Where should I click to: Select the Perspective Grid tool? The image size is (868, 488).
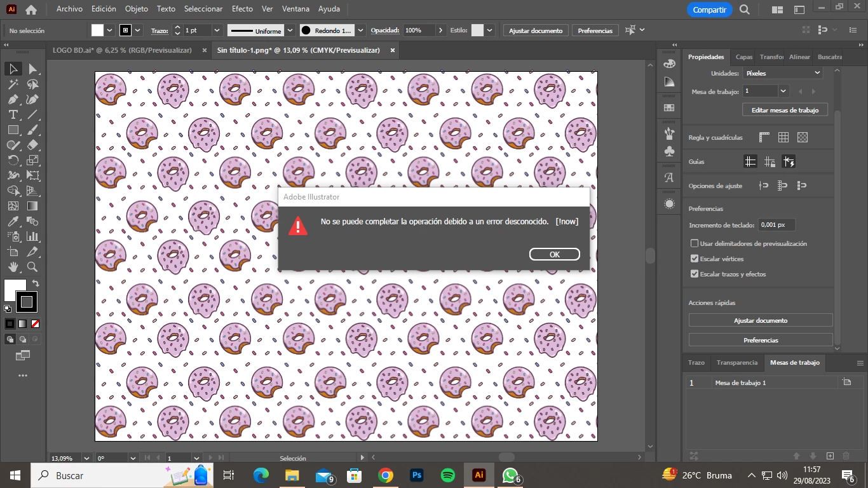[x=32, y=191]
